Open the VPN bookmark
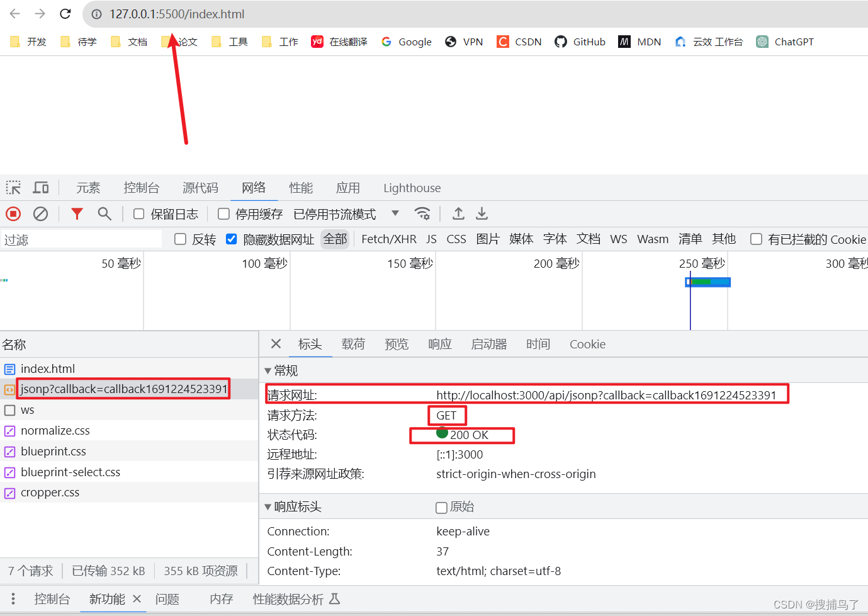The height and width of the screenshot is (616, 868). coord(464,42)
